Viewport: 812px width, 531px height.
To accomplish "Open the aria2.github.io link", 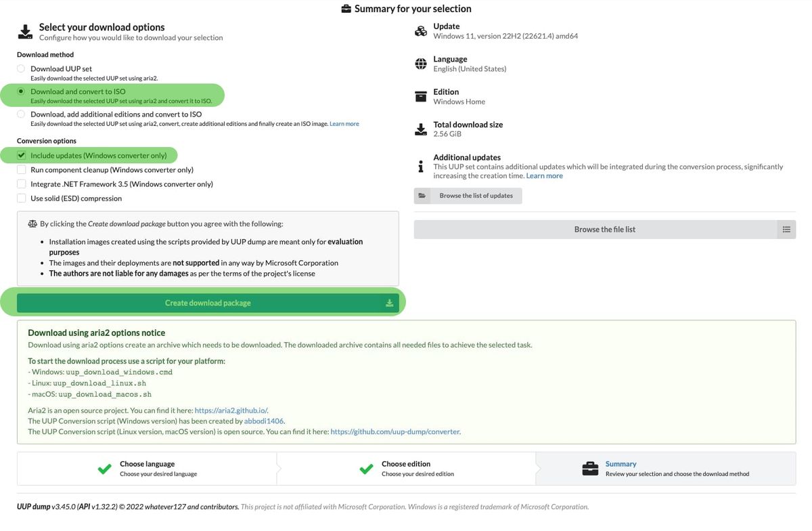I will coord(231,410).
